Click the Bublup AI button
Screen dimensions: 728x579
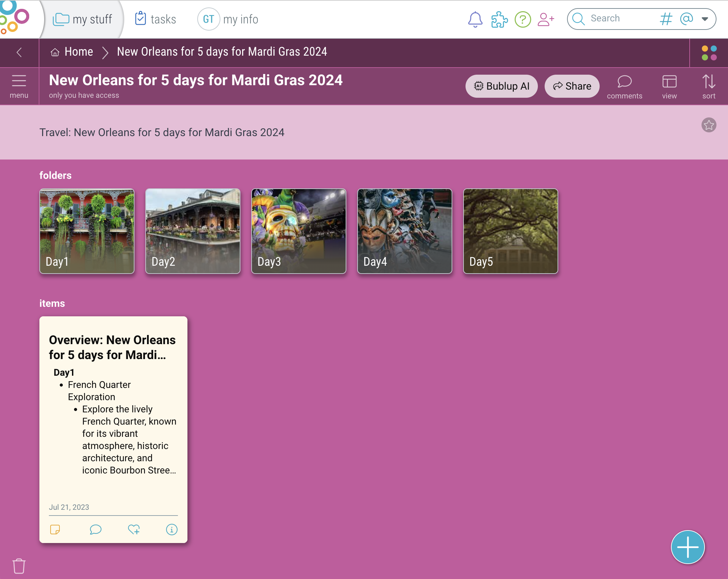(501, 86)
